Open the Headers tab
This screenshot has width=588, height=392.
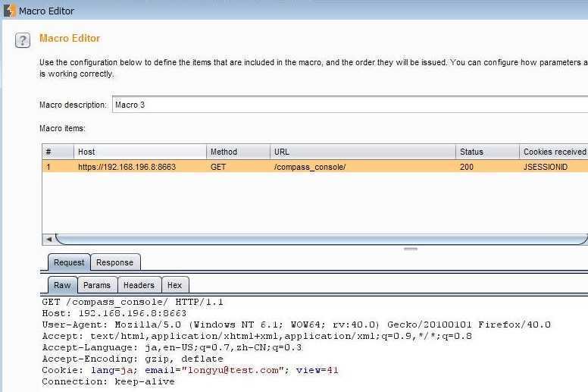139,285
